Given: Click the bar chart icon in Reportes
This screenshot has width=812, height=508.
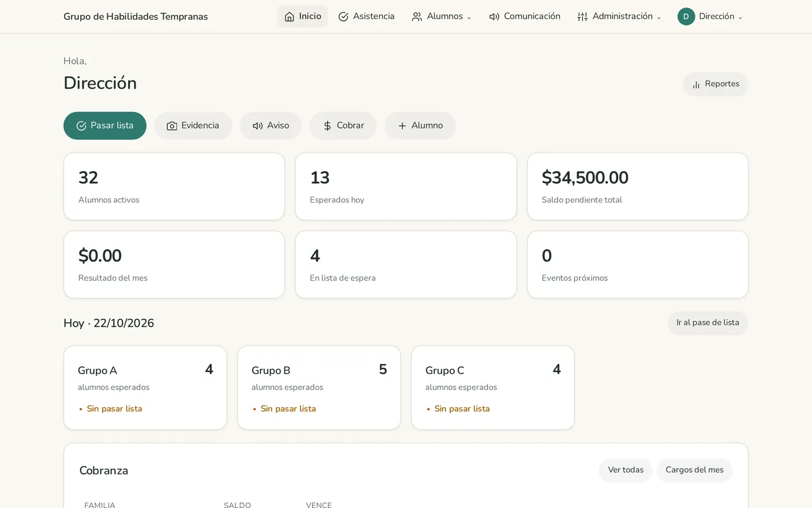Looking at the screenshot, I should (x=696, y=85).
